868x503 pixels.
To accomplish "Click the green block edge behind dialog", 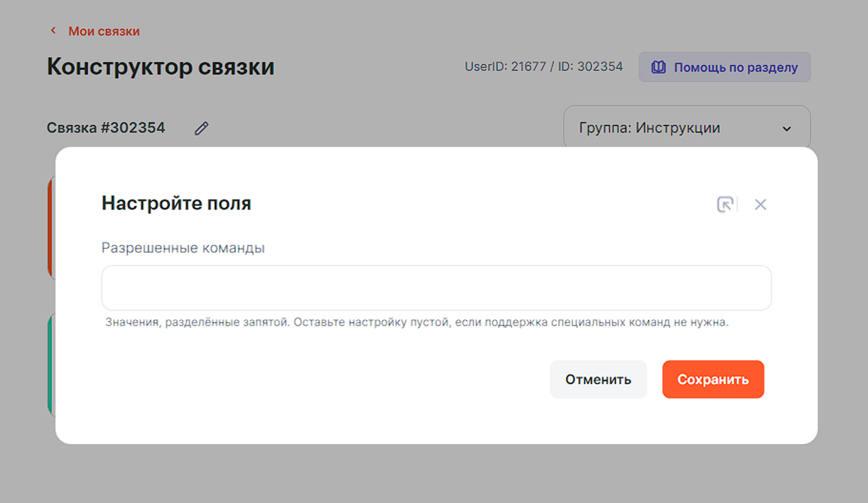I will pyautogui.click(x=50, y=364).
